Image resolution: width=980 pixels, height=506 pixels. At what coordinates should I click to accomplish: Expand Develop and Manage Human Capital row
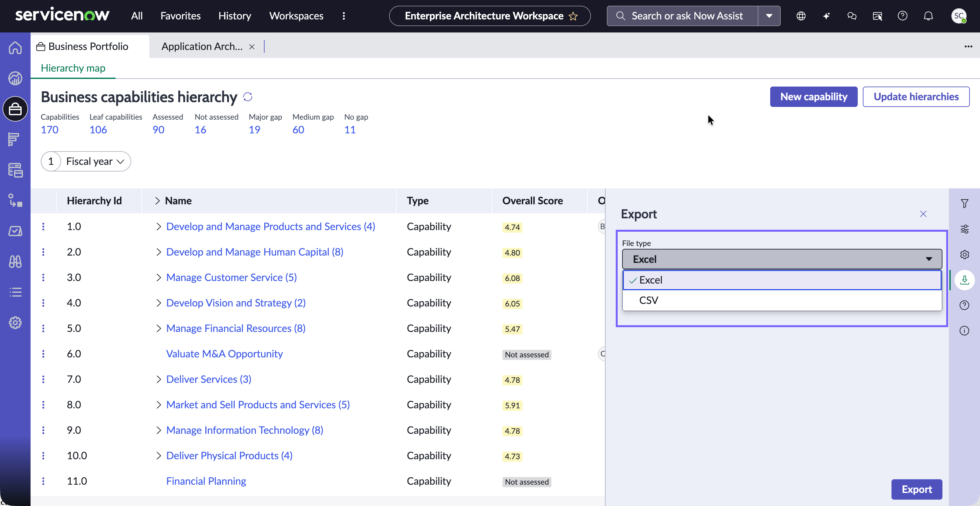pos(159,252)
